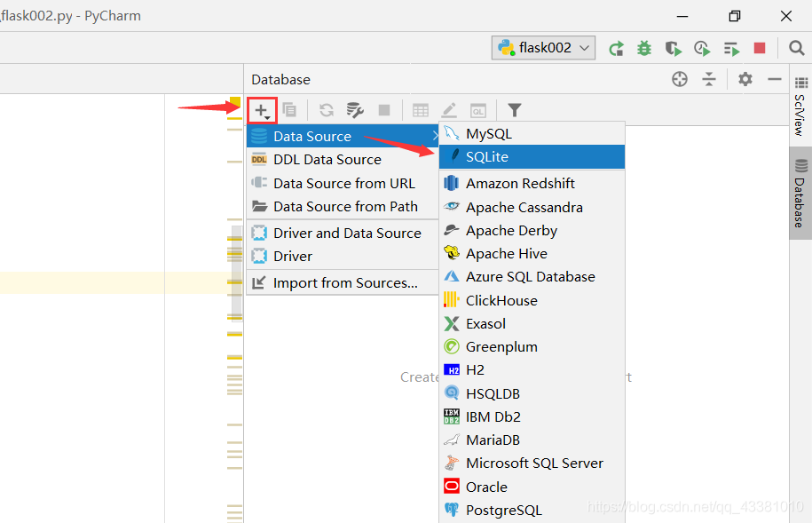Viewport: 812px width, 523px height.
Task: Choose DDL Data Source
Action: coord(343,160)
